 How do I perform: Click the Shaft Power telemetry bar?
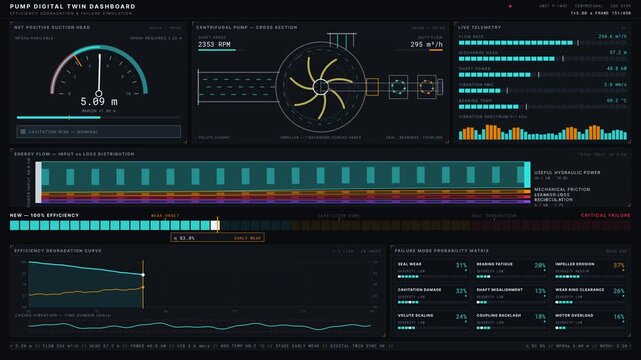(542, 75)
